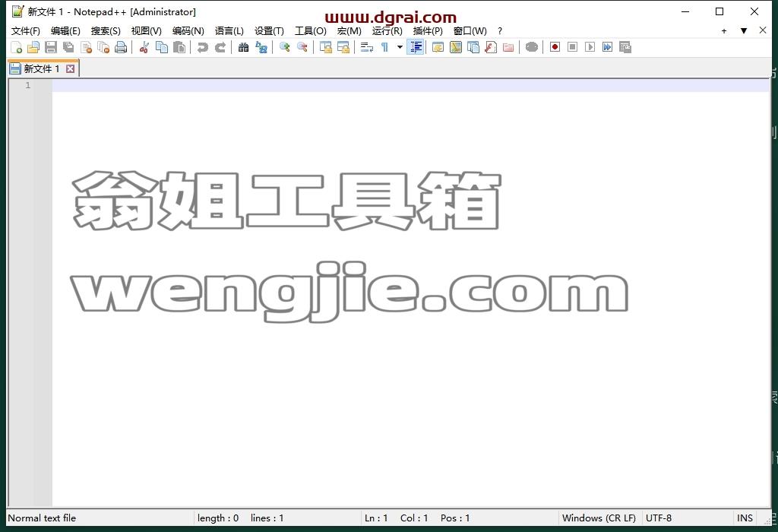The width and height of the screenshot is (778, 532).
Task: Toggle INS insert mode in status bar
Action: [x=745, y=518]
